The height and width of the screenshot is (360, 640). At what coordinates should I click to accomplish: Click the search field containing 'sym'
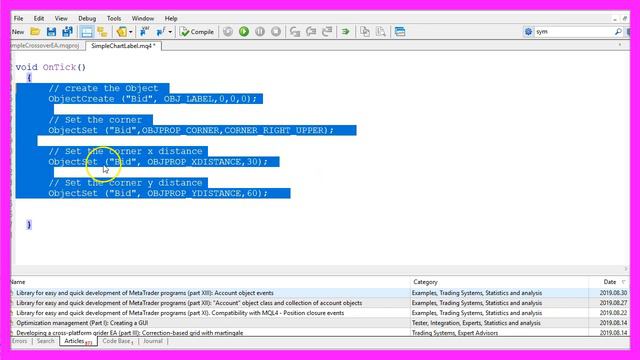tap(573, 31)
